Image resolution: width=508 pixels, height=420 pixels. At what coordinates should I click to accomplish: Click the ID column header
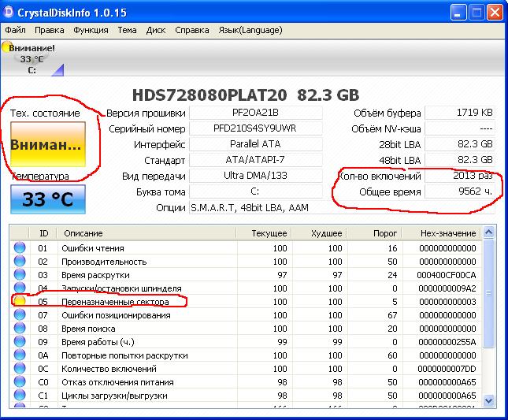point(43,233)
